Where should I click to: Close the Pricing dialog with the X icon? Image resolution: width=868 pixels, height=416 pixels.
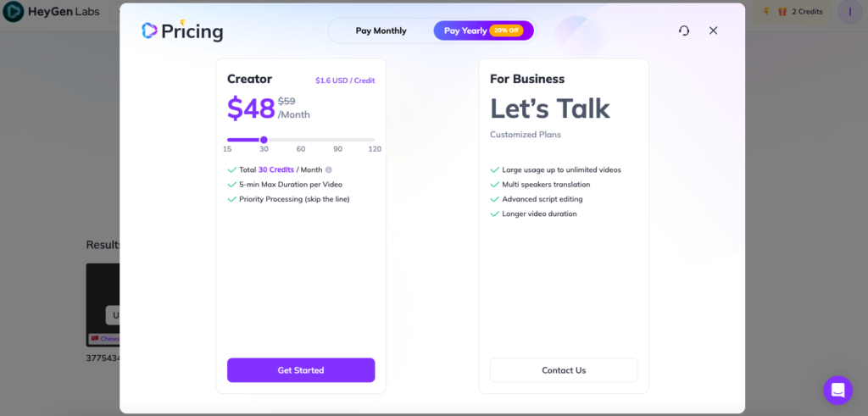click(x=713, y=31)
